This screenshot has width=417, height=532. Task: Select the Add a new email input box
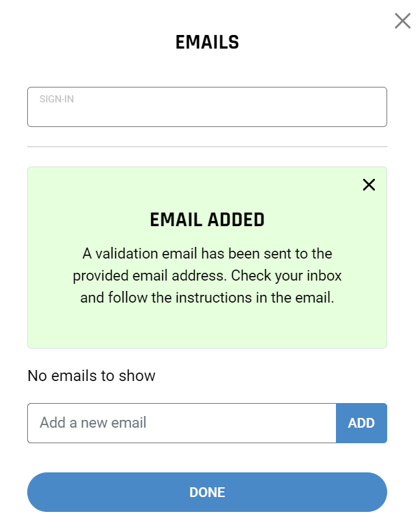point(182,422)
